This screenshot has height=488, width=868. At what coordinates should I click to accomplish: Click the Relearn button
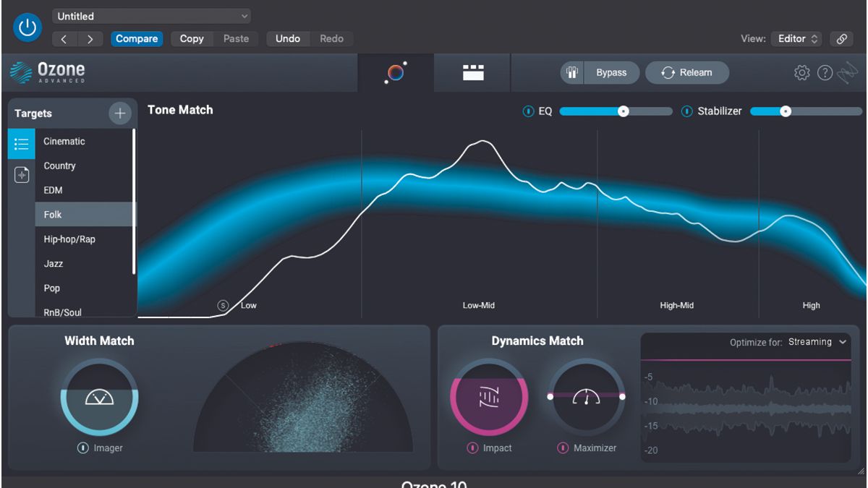pyautogui.click(x=686, y=72)
